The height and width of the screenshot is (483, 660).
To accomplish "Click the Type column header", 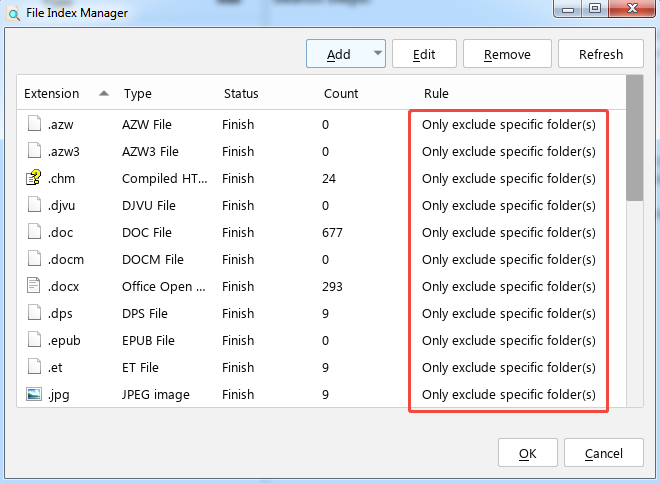I will point(138,94).
